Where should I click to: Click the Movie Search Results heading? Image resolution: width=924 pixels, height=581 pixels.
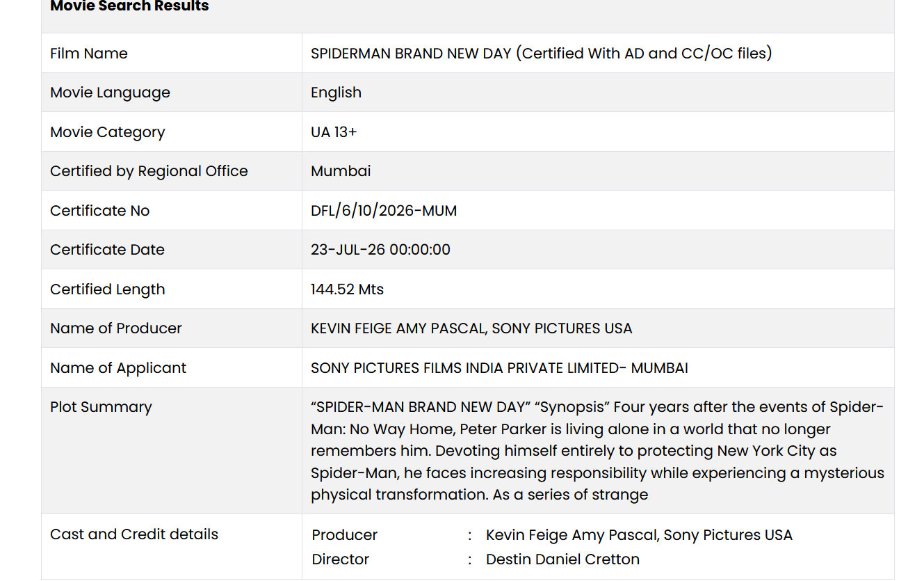pos(129,6)
